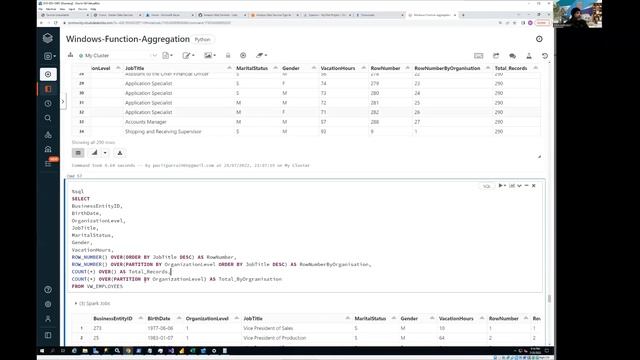Click the keyboard shortcuts icon

479,56
